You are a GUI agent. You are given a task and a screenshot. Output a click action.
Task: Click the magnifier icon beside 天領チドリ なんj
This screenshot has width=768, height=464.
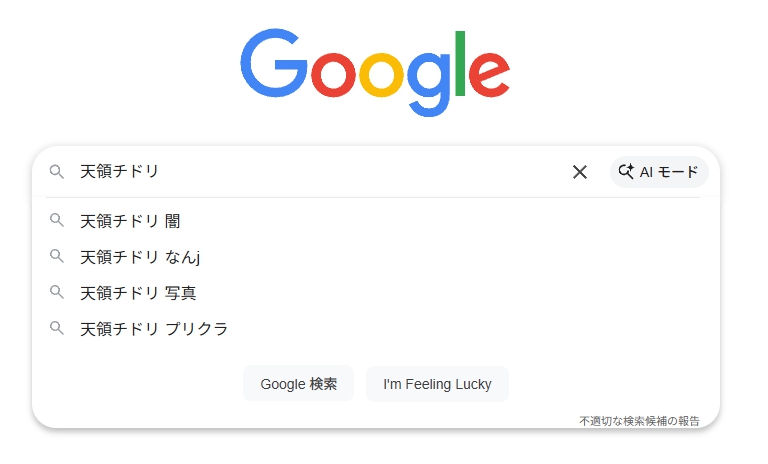tap(57, 257)
